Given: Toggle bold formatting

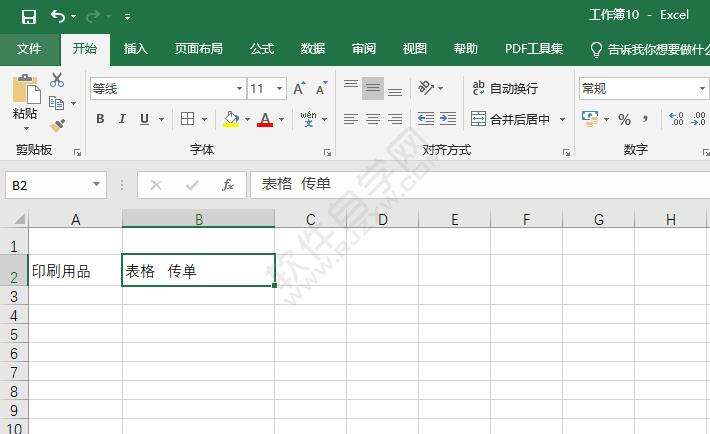Looking at the screenshot, I should (x=101, y=119).
